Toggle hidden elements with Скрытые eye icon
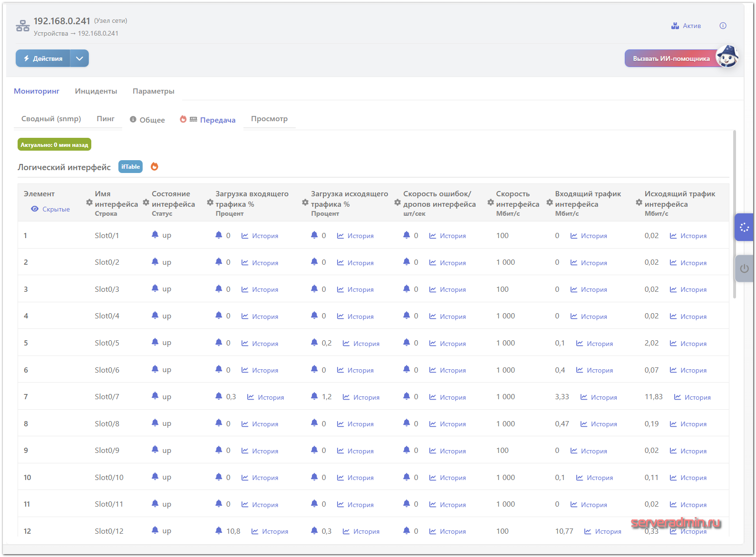Screen dimensions: 756x557 point(35,209)
